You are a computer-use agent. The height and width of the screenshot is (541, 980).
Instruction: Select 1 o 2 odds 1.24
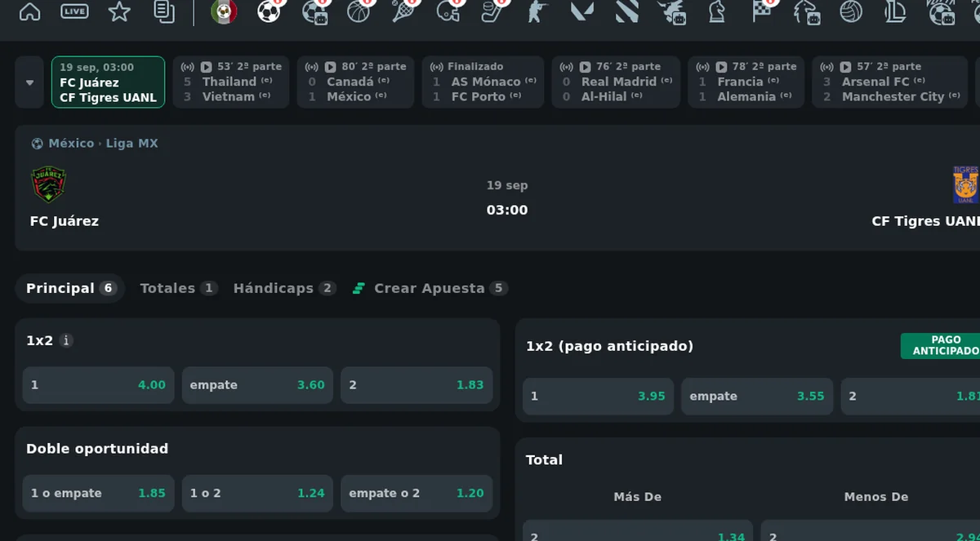point(257,493)
